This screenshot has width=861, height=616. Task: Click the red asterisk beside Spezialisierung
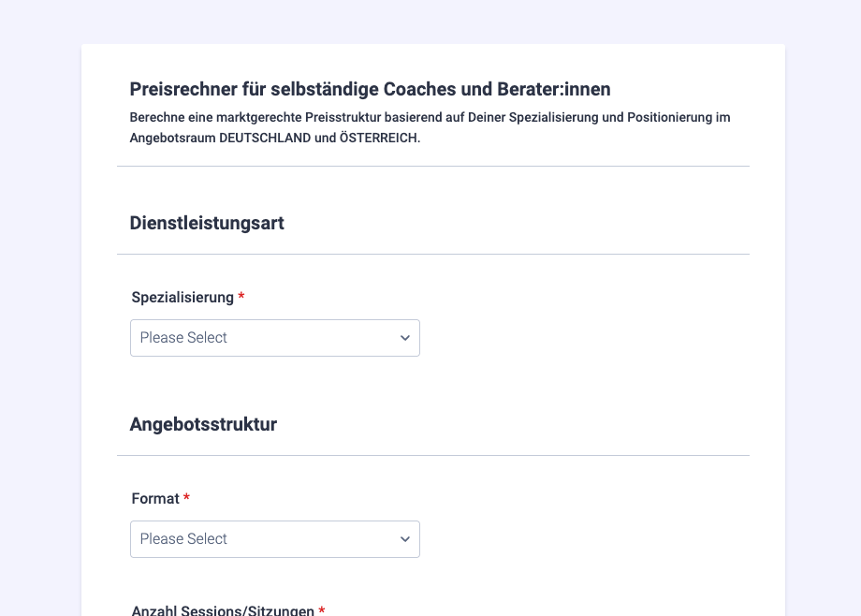point(241,297)
